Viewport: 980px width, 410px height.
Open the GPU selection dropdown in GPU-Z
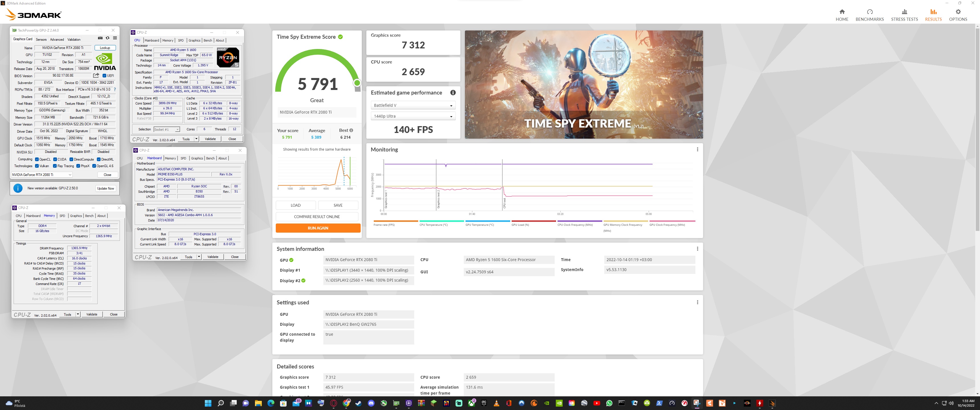(42, 175)
